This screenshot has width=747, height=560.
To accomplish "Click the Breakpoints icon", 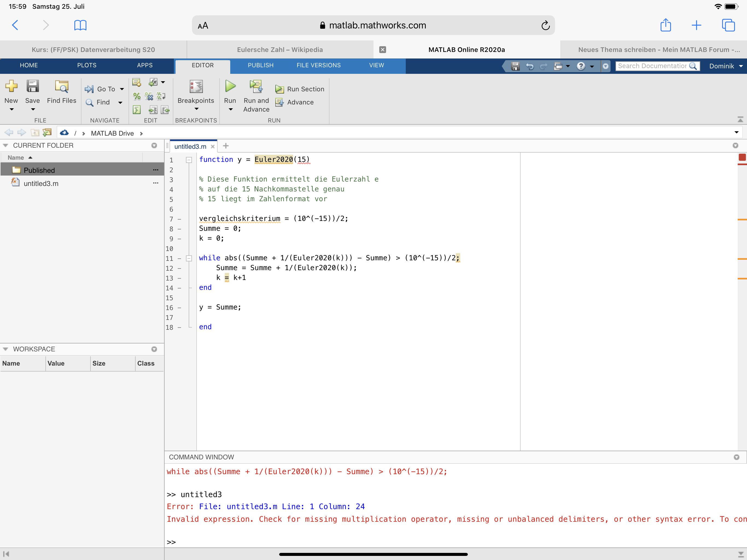I will pyautogui.click(x=196, y=87).
